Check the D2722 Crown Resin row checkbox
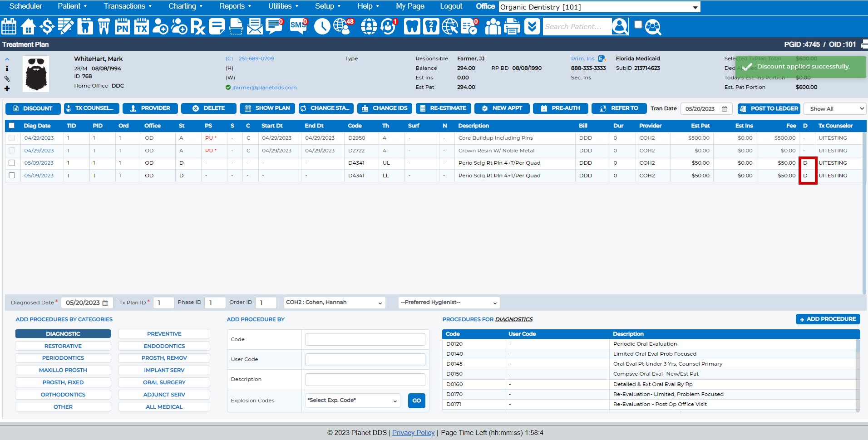 [12, 151]
